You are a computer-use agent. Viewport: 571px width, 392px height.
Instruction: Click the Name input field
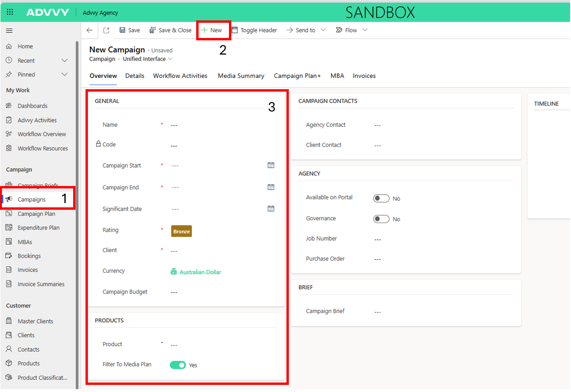point(222,125)
